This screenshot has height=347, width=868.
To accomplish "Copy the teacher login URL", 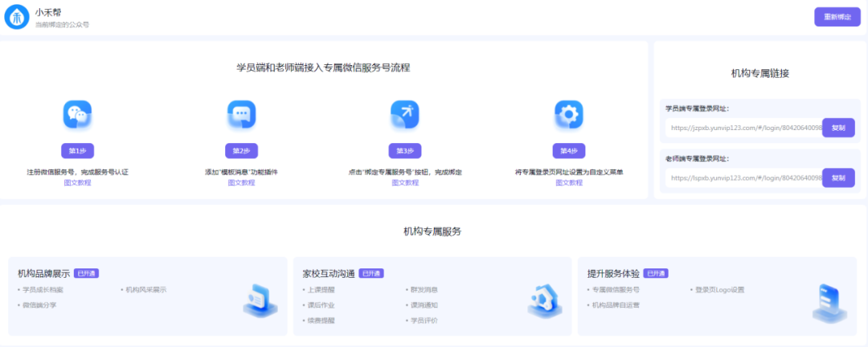I will click(837, 178).
